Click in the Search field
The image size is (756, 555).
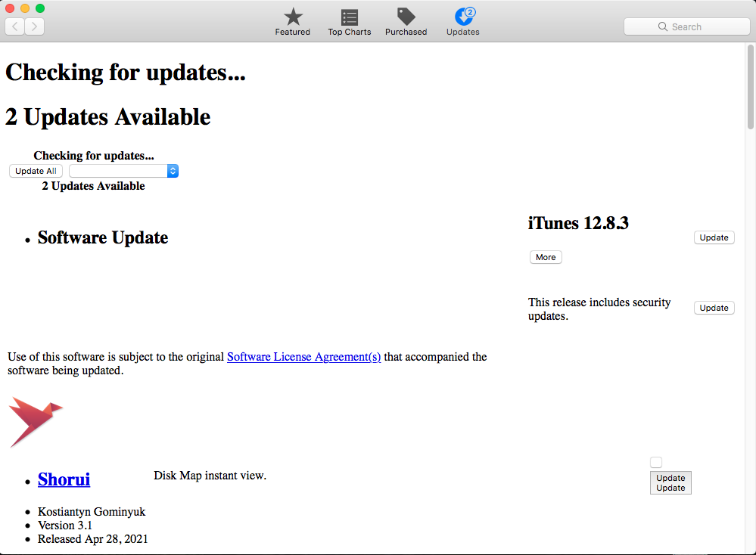687,26
